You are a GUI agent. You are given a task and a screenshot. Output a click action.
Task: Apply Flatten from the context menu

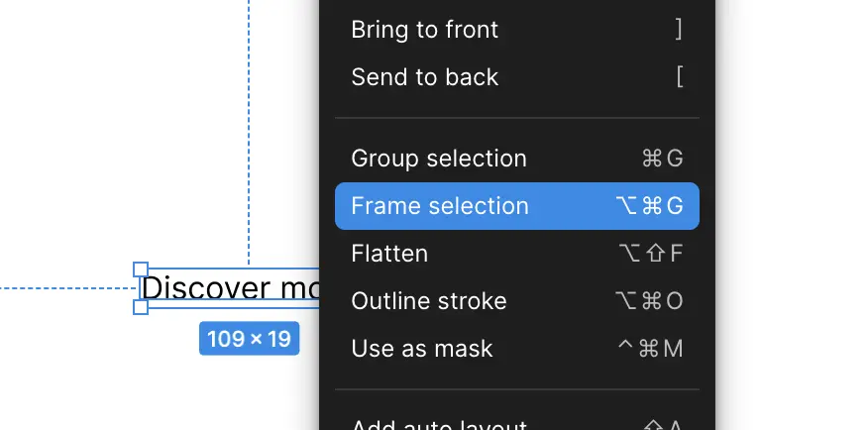(389, 254)
